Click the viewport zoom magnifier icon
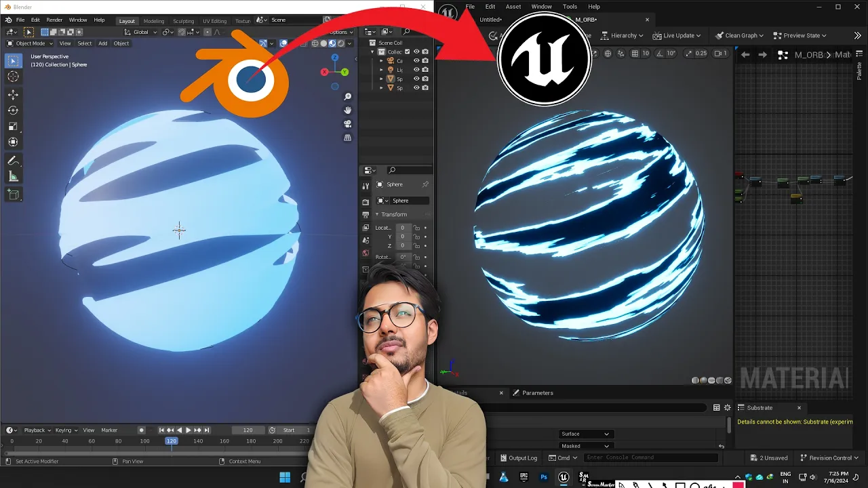Image resolution: width=868 pixels, height=488 pixels. pos(348,97)
